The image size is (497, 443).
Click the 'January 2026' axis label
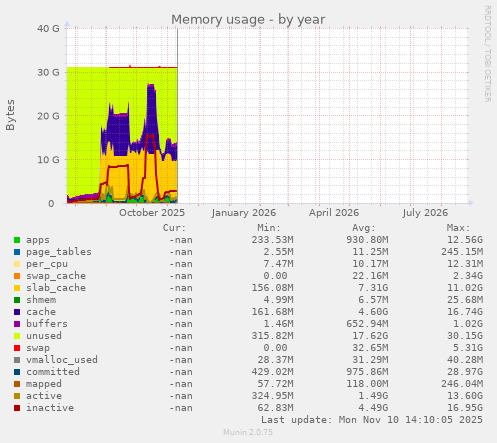pos(244,213)
